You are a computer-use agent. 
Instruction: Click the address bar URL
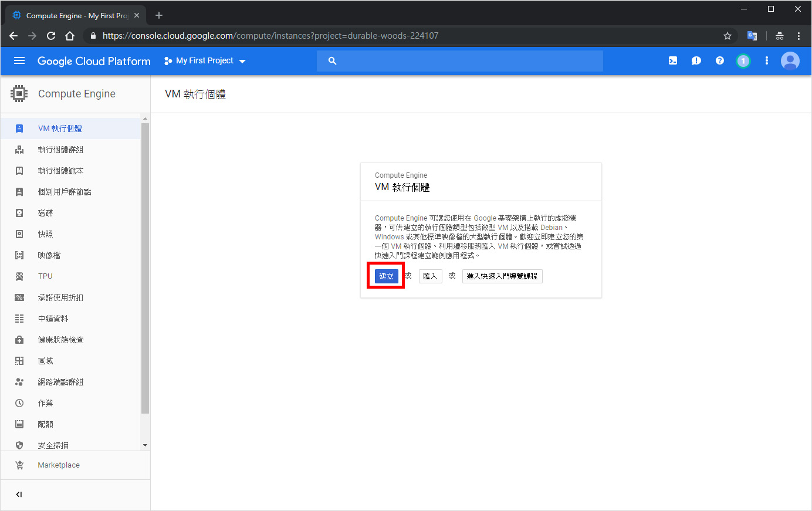(270, 36)
